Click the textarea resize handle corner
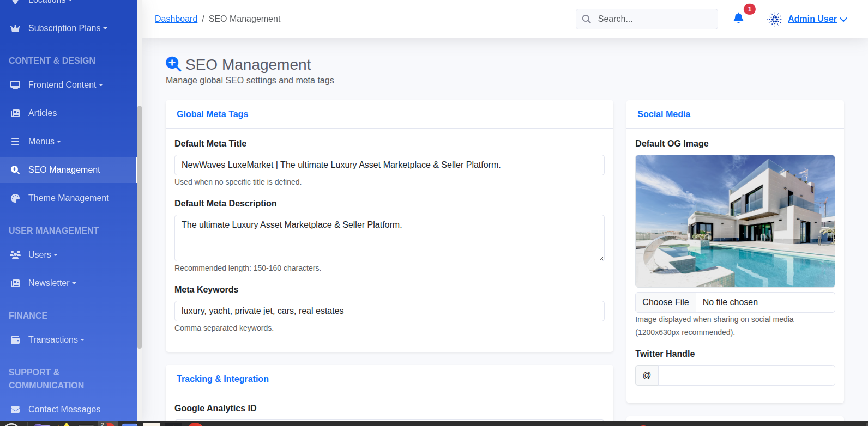The image size is (868, 426). (x=601, y=258)
